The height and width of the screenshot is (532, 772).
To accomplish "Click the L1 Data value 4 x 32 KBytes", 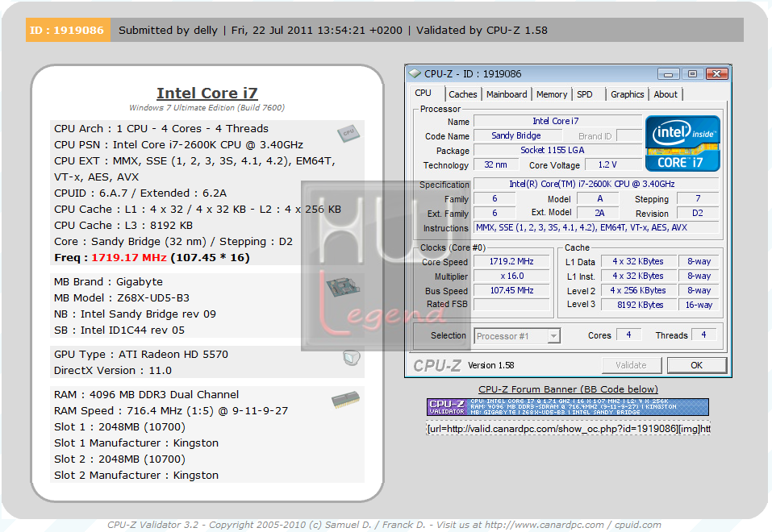I will click(638, 261).
